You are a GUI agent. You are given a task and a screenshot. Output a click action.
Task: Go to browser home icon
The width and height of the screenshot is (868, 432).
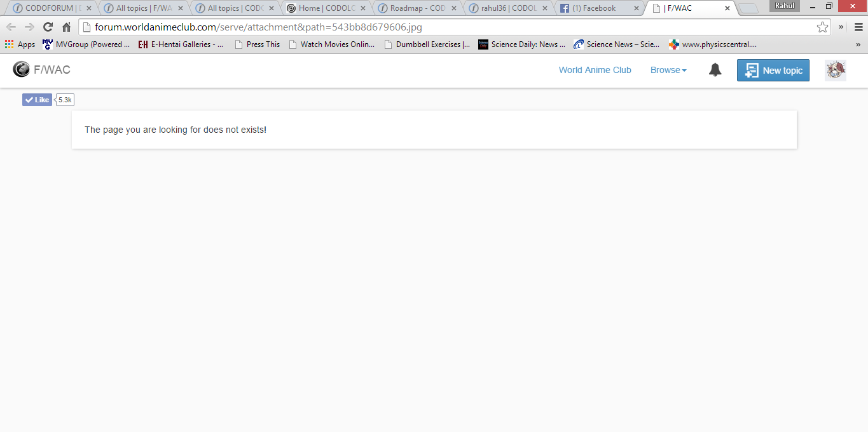(x=66, y=27)
